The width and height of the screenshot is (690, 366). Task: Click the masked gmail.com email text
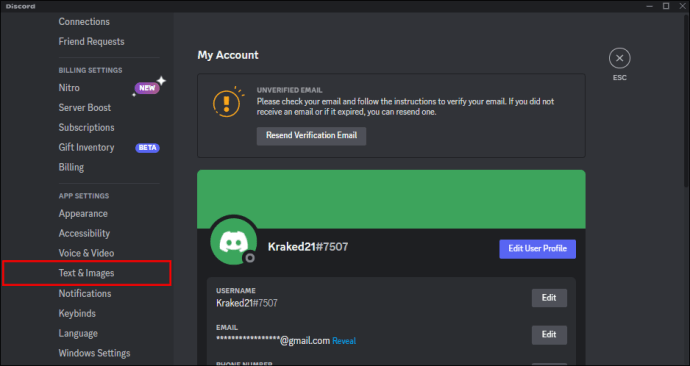tap(273, 341)
